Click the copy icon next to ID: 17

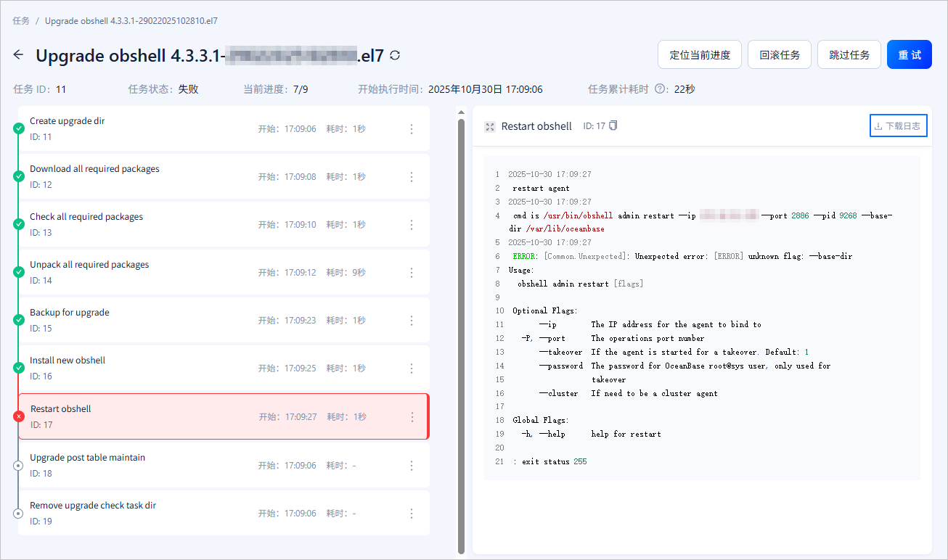click(x=613, y=125)
